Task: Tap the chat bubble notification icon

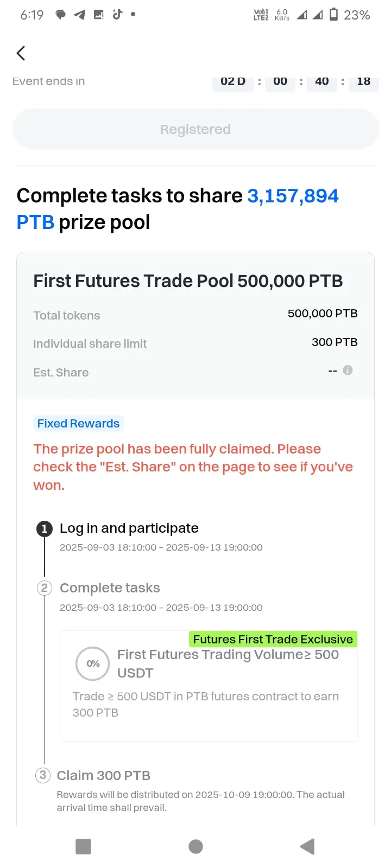Action: tap(60, 15)
